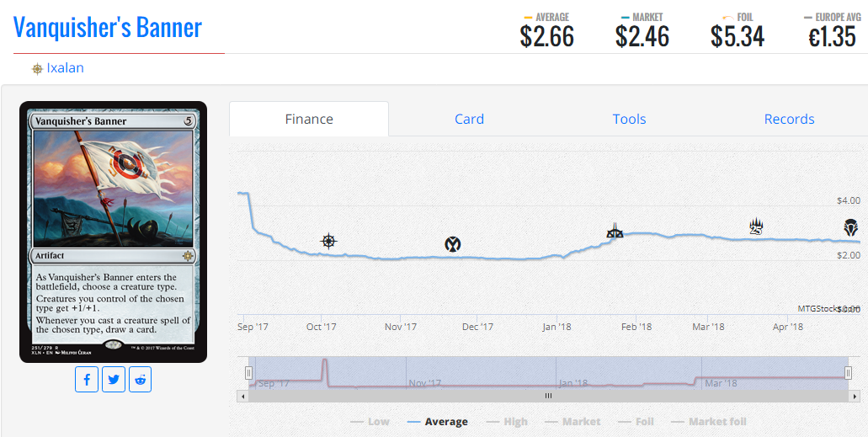The height and width of the screenshot is (437, 868).
Task: Click the navigator scrollbar grip
Action: pos(549,396)
